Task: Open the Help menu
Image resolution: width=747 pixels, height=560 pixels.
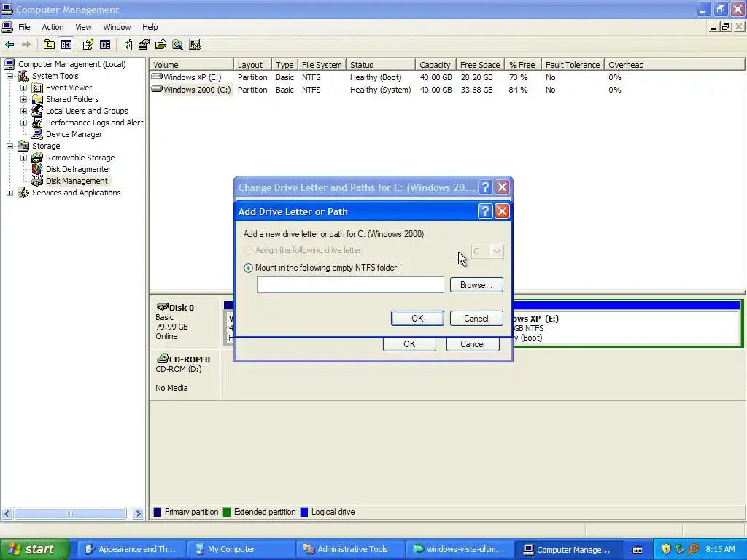Action: (150, 27)
